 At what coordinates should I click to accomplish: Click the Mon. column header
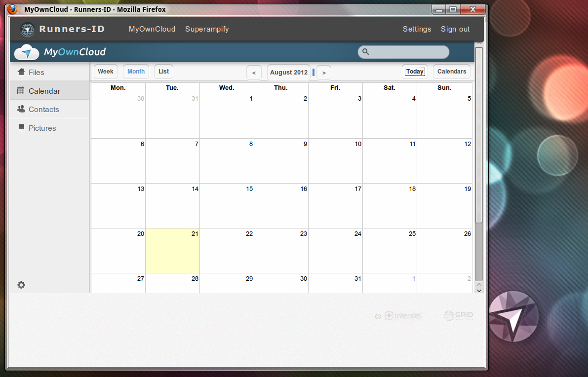(118, 88)
